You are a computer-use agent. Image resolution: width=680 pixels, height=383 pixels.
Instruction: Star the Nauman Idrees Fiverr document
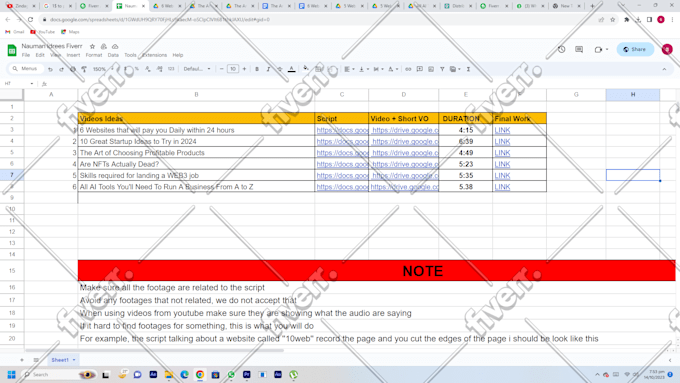(x=92, y=46)
